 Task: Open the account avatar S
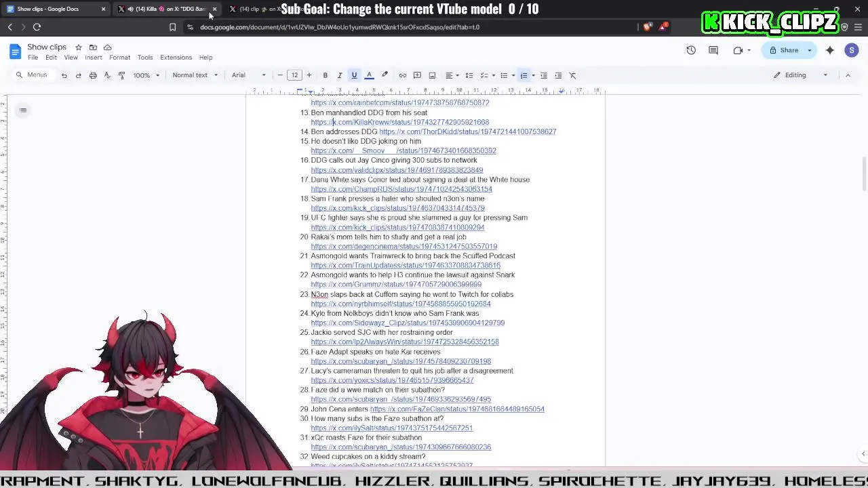point(852,50)
